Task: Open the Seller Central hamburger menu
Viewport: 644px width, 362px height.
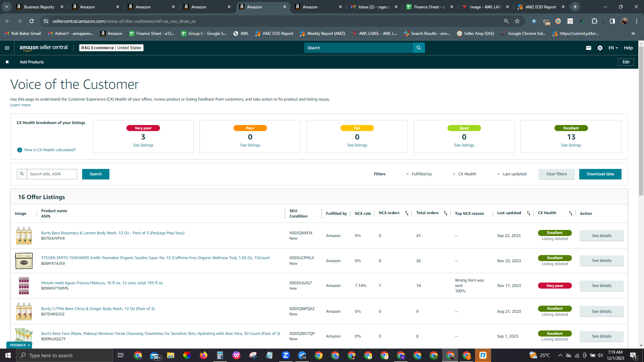Action: coord(7,48)
